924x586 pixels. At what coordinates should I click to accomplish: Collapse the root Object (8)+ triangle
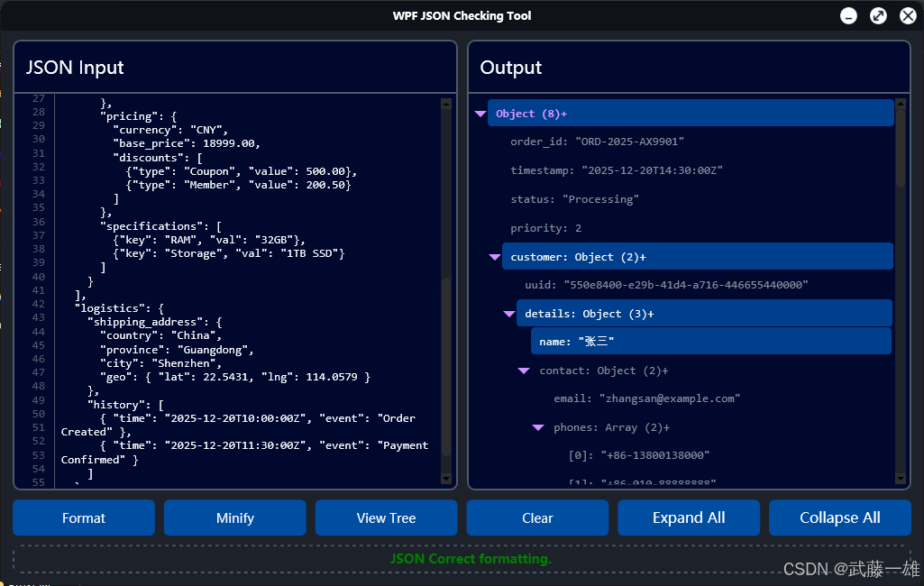pos(480,114)
